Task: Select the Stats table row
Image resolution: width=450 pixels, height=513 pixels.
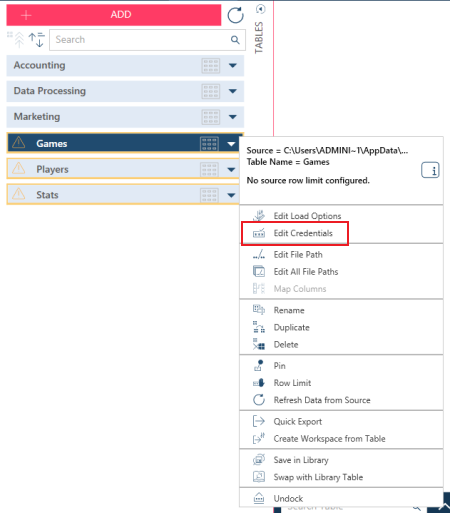Action: coord(123,195)
